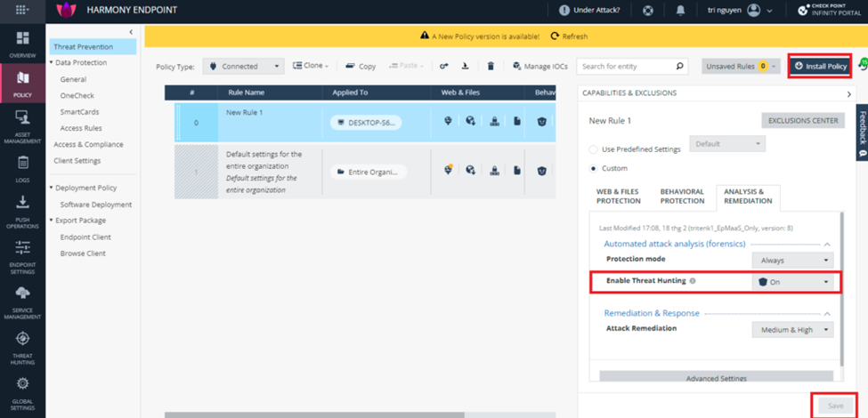Click the Install Policy button
Viewport: 868px width, 418px height.
[821, 67]
